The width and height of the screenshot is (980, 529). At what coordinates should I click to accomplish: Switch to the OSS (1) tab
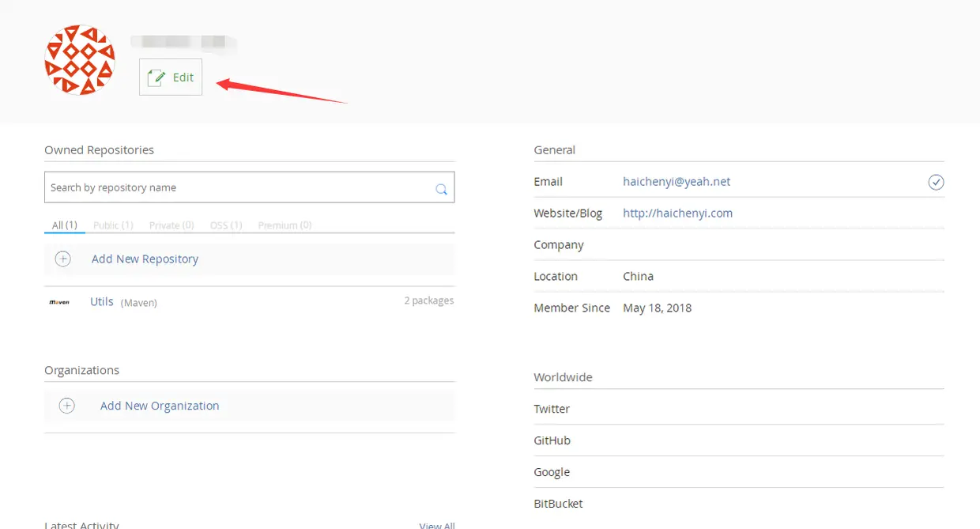pos(226,225)
